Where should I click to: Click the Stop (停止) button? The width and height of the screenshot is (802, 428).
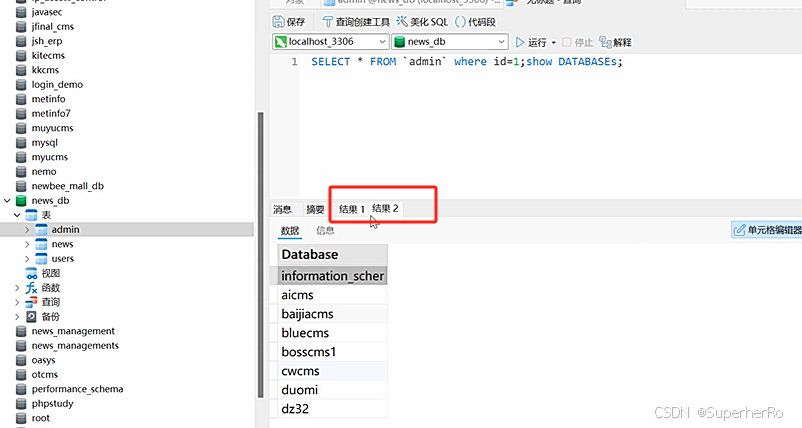577,42
